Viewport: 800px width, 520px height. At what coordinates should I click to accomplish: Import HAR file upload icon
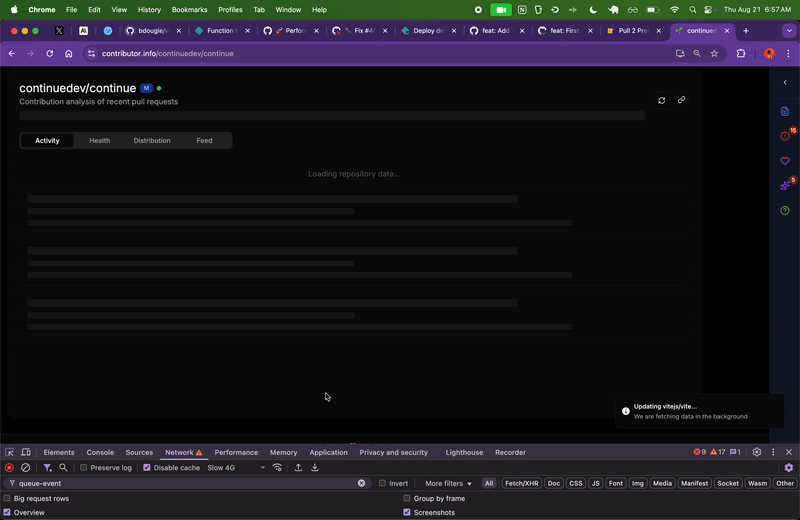298,467
